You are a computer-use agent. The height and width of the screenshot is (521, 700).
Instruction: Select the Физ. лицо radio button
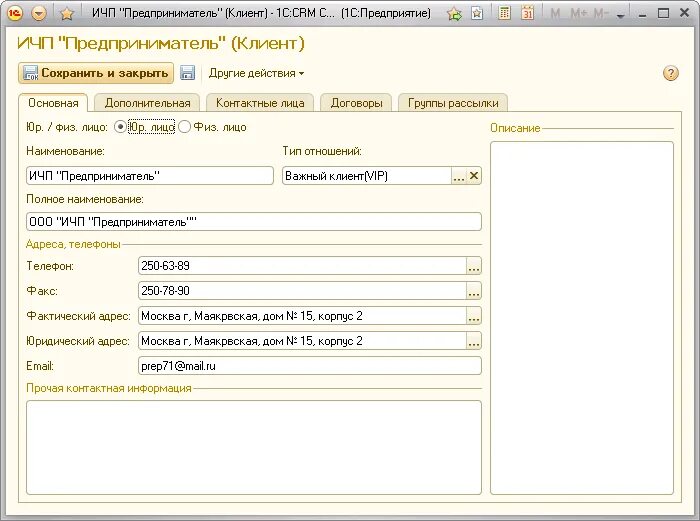(184, 127)
